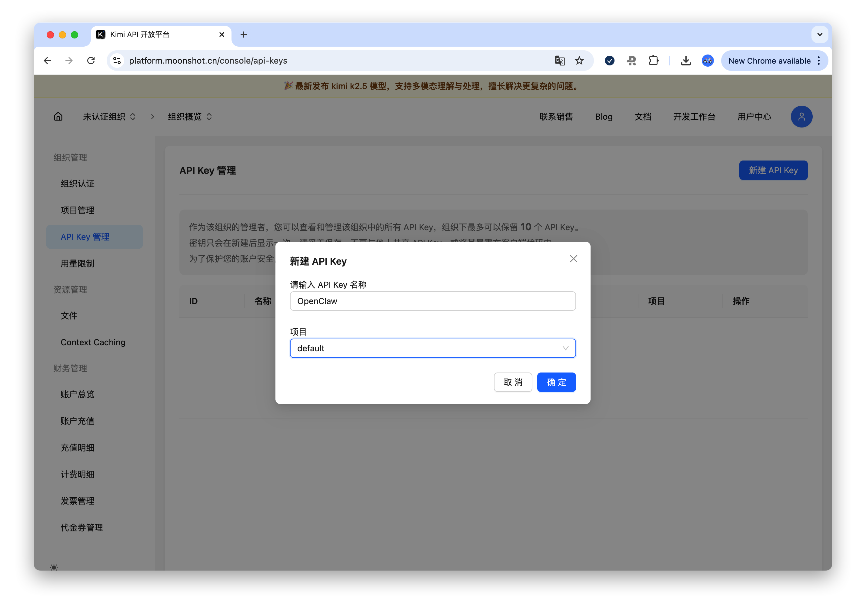Toggle the theme sun icon

click(x=54, y=567)
